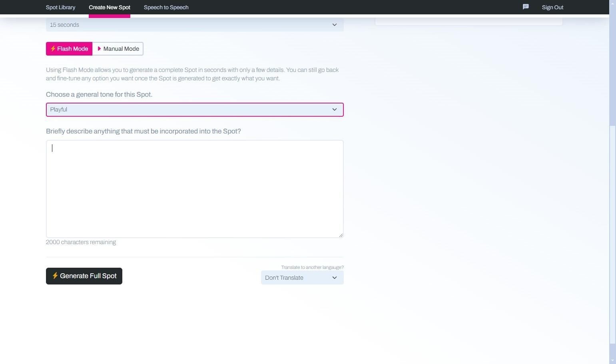The image size is (616, 364).
Task: Click the textarea resize handle at its corner
Action: pos(341,235)
